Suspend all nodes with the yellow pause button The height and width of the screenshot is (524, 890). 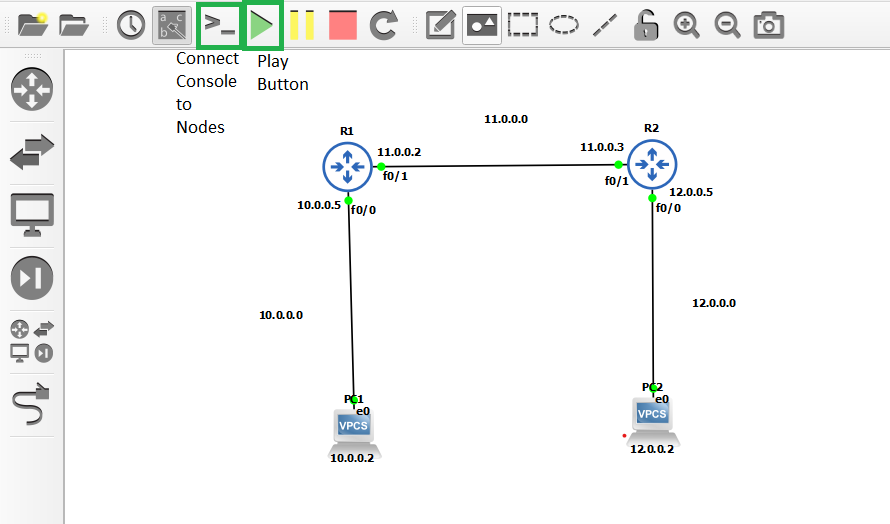302,25
